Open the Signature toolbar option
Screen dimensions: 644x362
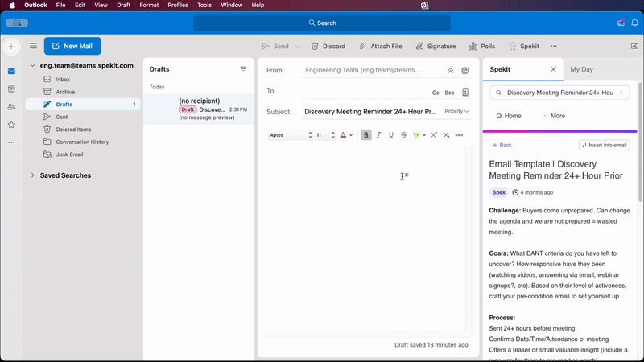pyautogui.click(x=436, y=46)
